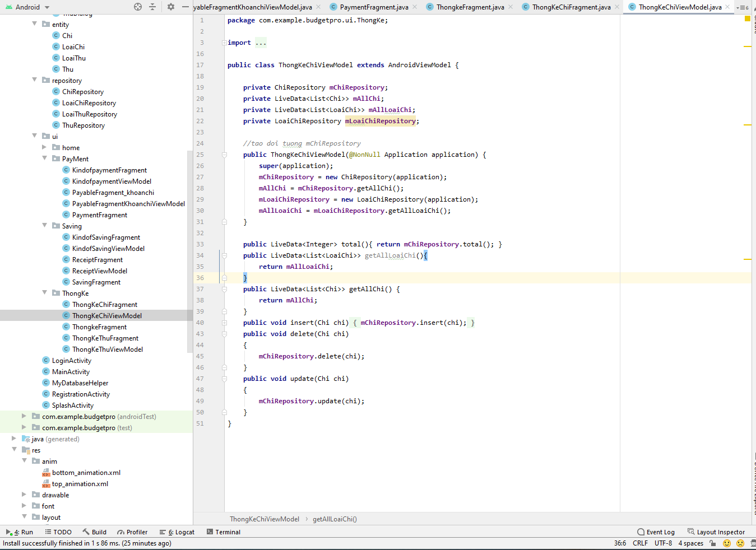Toggle the read-only lock icon
Image resolution: width=756 pixels, height=550 pixels.
pyautogui.click(x=712, y=543)
